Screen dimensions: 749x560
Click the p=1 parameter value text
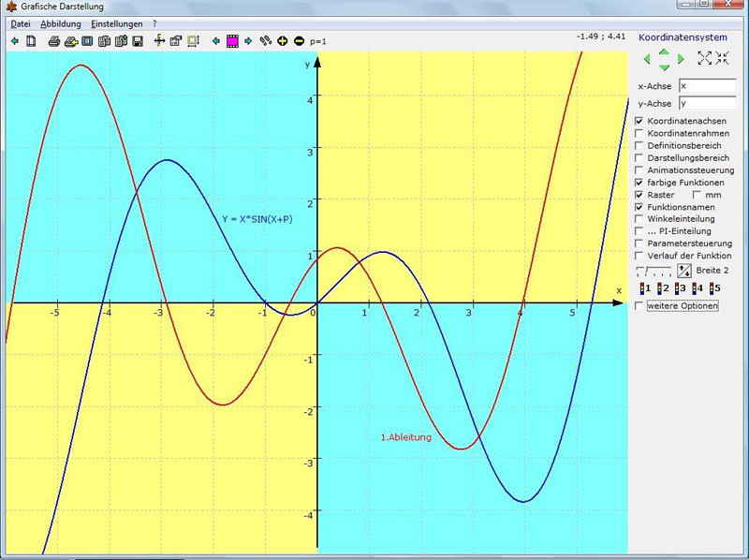coord(318,41)
